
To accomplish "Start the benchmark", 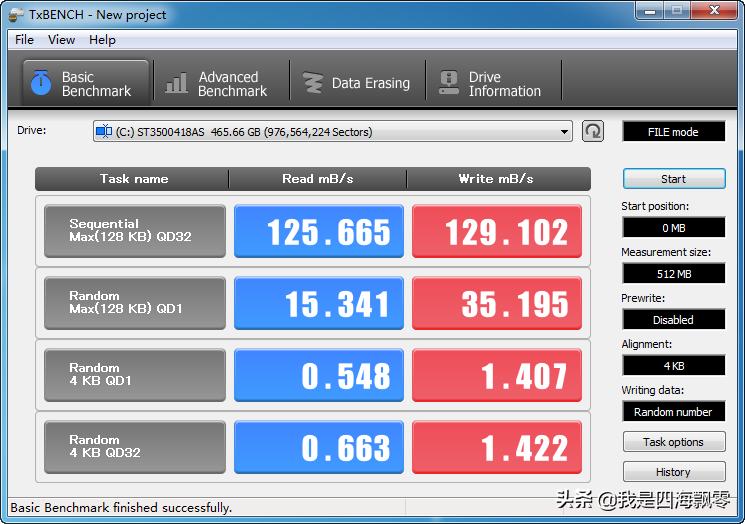I will (x=674, y=179).
